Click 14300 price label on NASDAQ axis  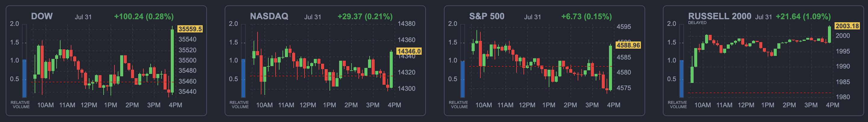click(x=406, y=89)
